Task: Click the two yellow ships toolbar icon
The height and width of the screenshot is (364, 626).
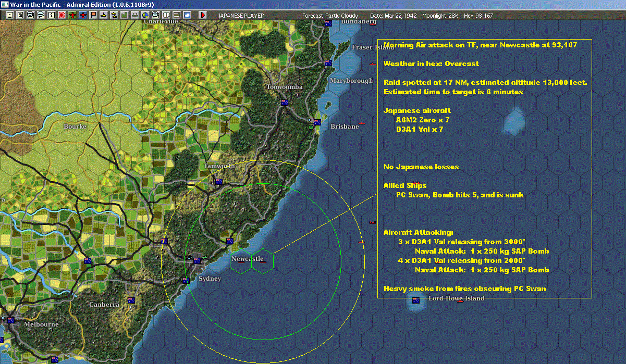Action: [x=114, y=16]
